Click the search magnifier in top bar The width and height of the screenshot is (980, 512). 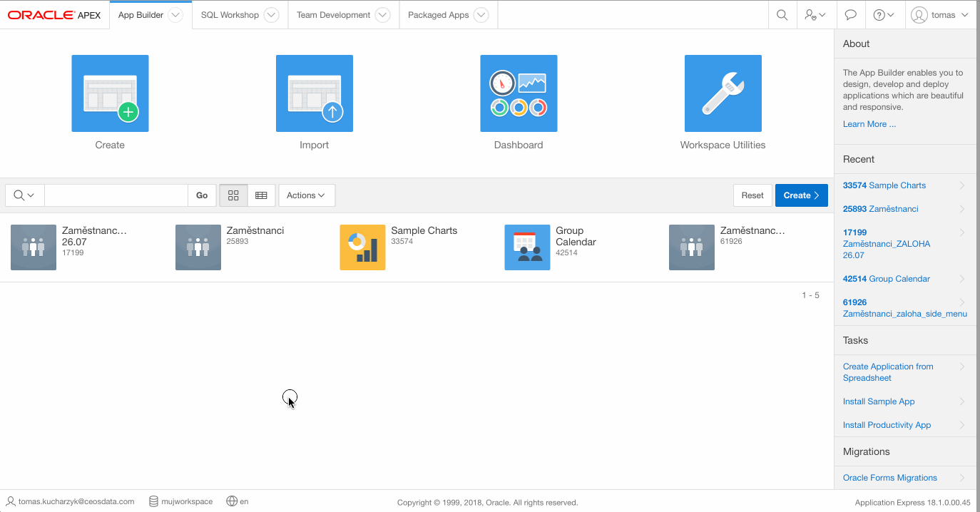782,15
